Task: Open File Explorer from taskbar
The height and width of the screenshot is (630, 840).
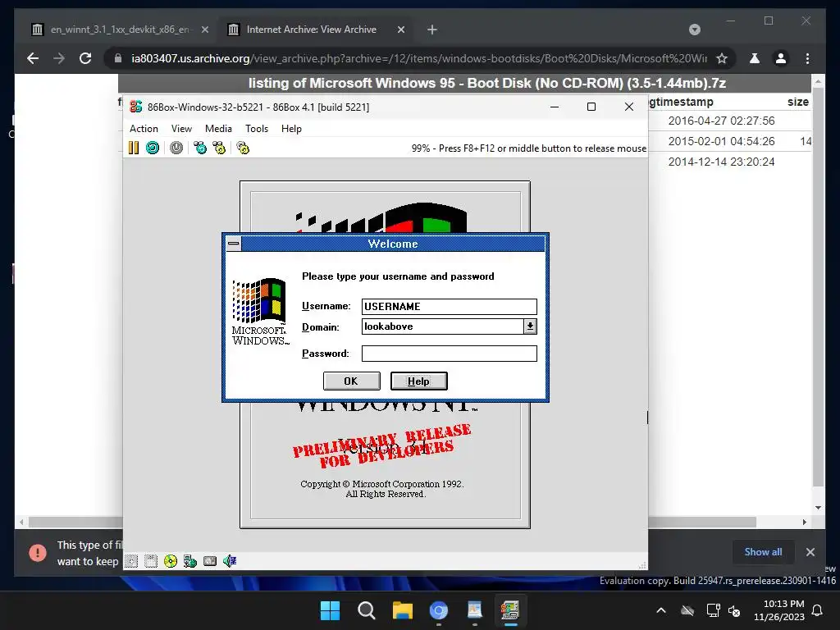Action: pos(402,610)
